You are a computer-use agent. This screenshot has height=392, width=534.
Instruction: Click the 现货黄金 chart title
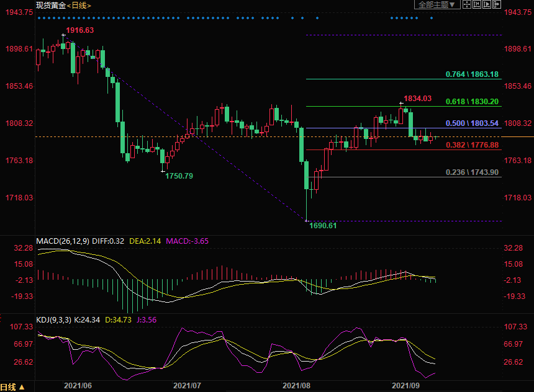50,5
